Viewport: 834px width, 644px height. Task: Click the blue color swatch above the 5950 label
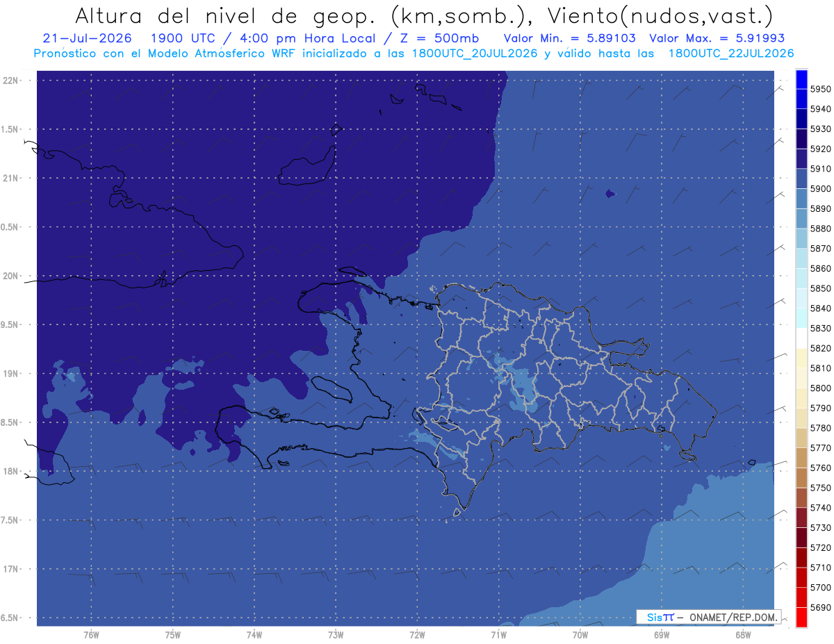pyautogui.click(x=801, y=79)
